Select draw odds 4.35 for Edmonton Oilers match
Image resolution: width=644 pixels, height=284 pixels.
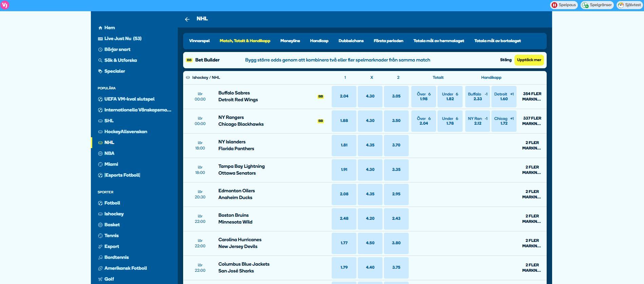tap(370, 194)
